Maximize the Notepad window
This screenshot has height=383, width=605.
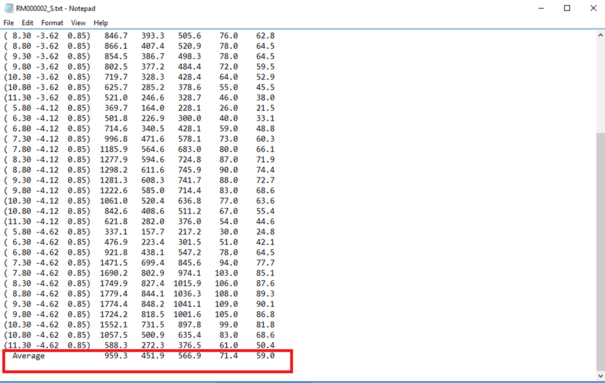(567, 8)
